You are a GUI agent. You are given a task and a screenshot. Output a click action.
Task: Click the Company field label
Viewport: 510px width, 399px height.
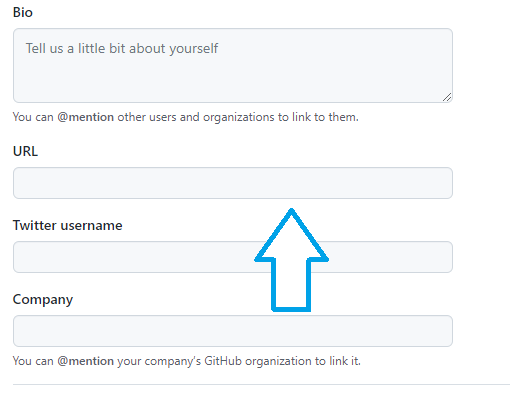[43, 300]
